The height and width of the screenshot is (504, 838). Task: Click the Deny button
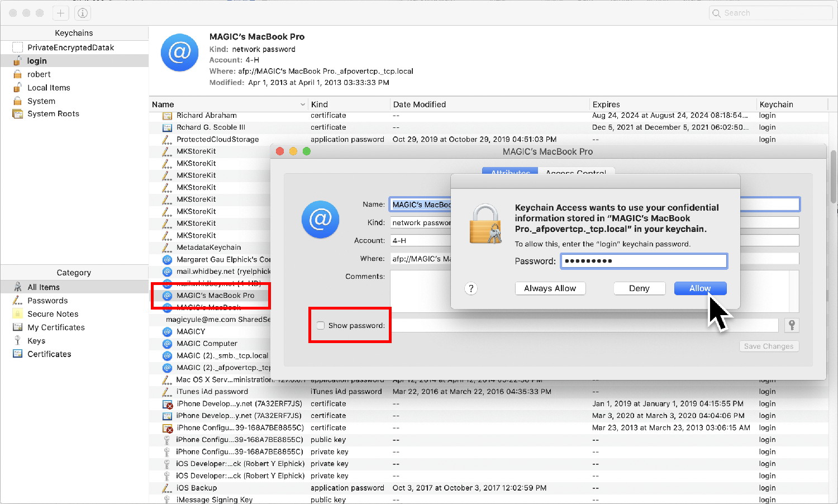click(x=639, y=288)
